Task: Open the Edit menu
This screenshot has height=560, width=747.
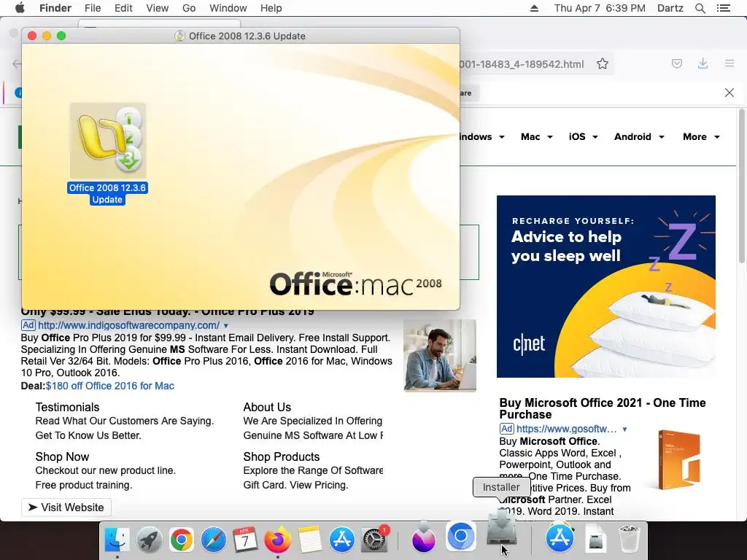Action: click(x=123, y=8)
